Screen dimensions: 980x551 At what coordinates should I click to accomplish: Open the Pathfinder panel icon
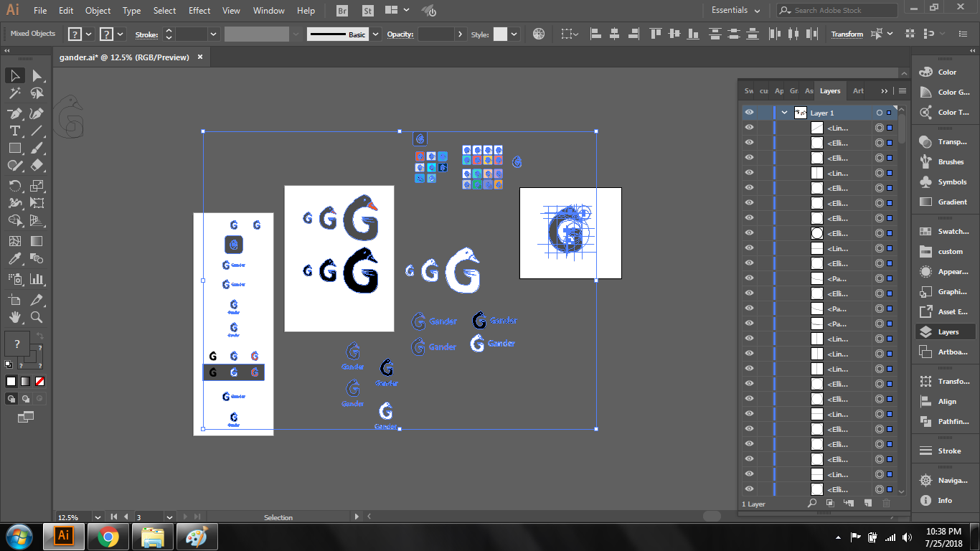coord(946,422)
